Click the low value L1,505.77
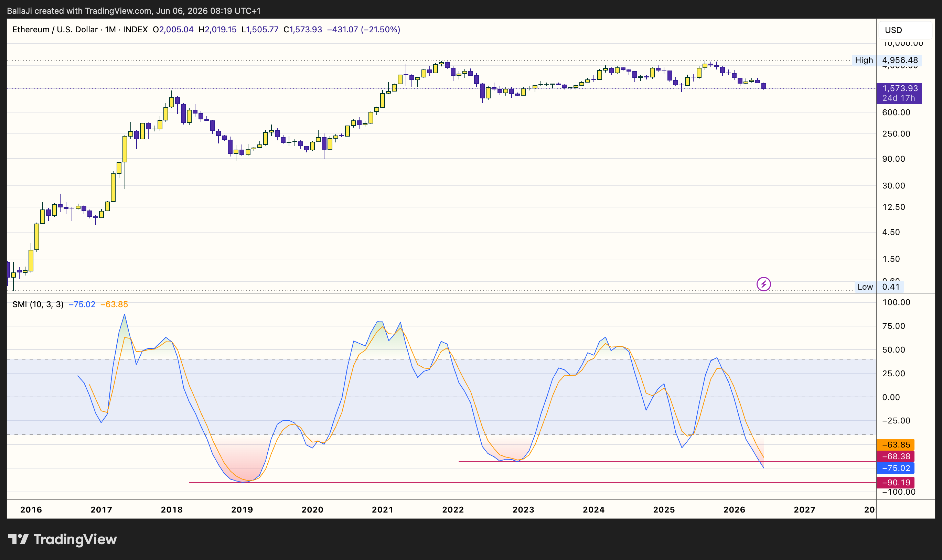942x560 pixels. click(x=260, y=30)
